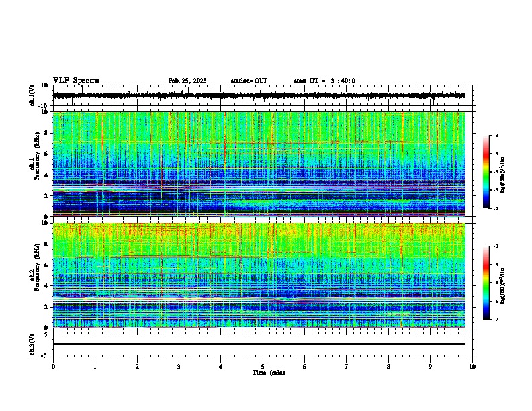The height and width of the screenshot is (411, 532).
Task: Click the "Time (min)" axis title
Action: (x=269, y=373)
